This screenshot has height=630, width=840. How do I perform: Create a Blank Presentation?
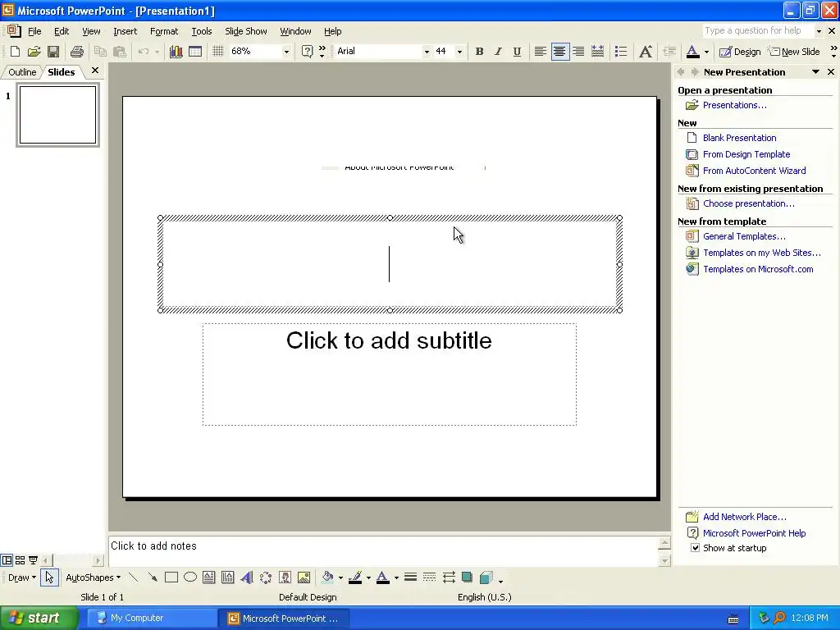point(739,138)
